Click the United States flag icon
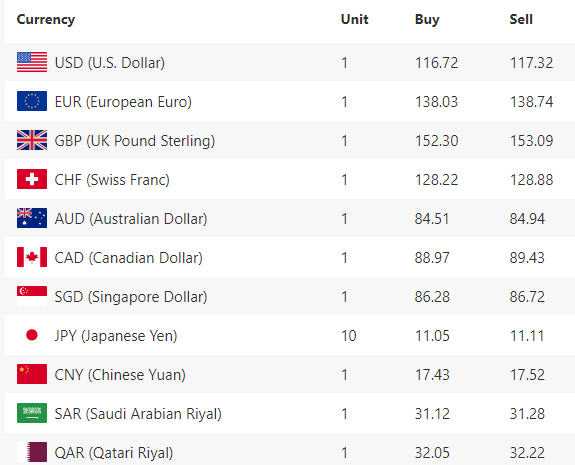Image resolution: width=575 pixels, height=465 pixels. click(x=32, y=62)
